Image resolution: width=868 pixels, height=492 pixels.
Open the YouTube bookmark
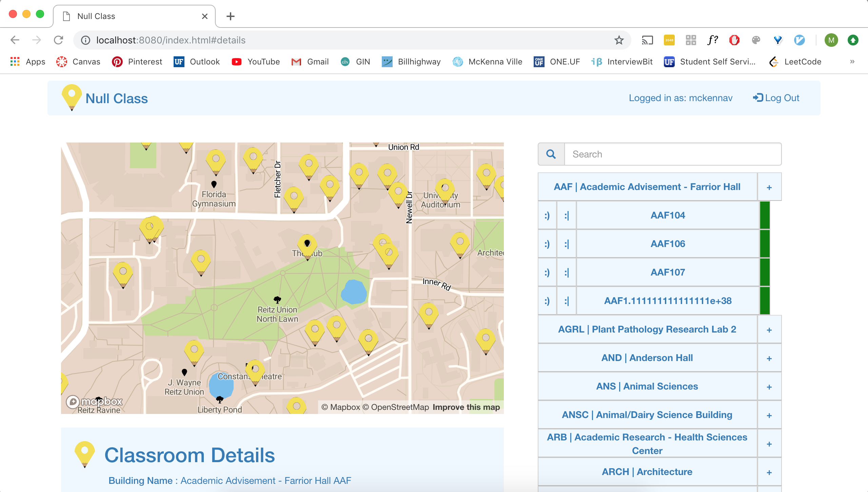(x=256, y=62)
